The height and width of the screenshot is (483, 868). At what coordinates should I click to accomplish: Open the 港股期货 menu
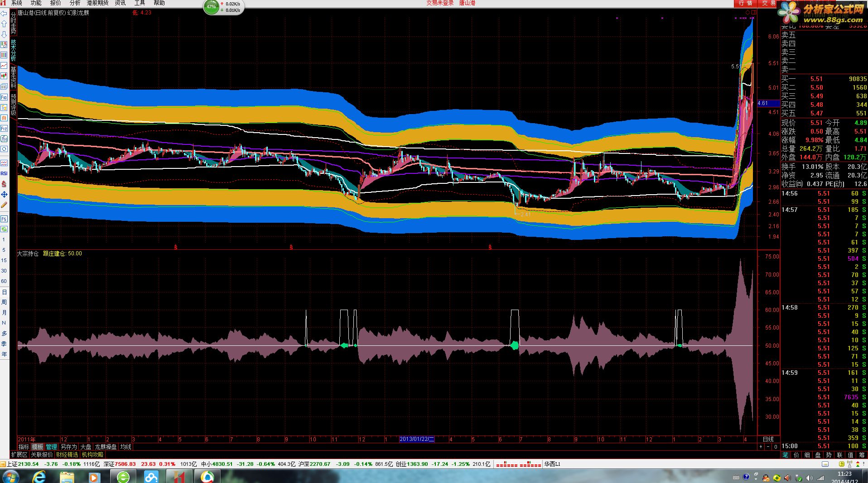97,3
